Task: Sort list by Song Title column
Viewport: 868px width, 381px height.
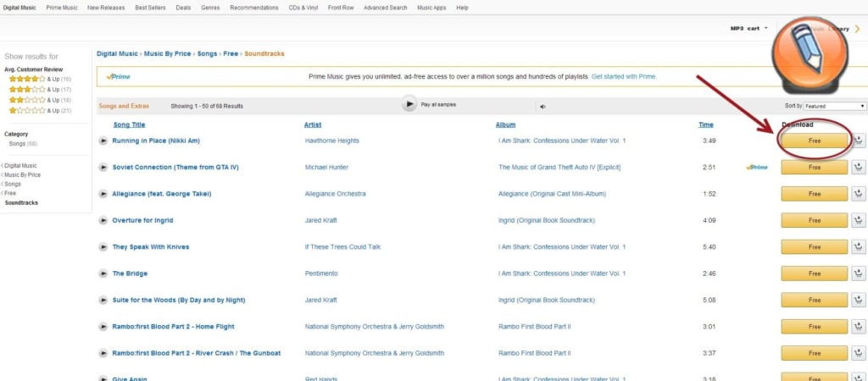Action: [x=129, y=125]
